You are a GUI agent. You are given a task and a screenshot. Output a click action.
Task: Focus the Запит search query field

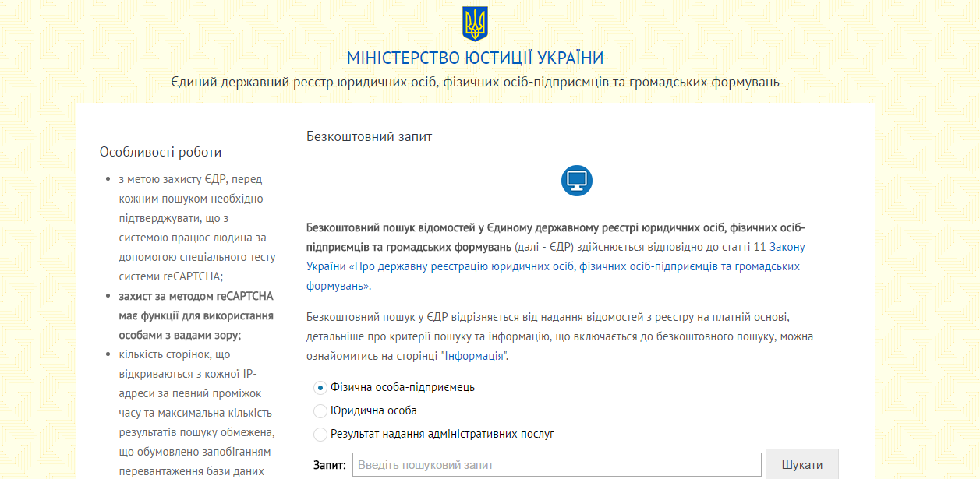(557, 465)
